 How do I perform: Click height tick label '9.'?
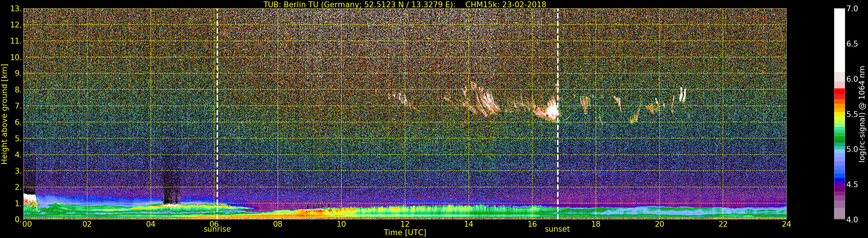(x=18, y=73)
